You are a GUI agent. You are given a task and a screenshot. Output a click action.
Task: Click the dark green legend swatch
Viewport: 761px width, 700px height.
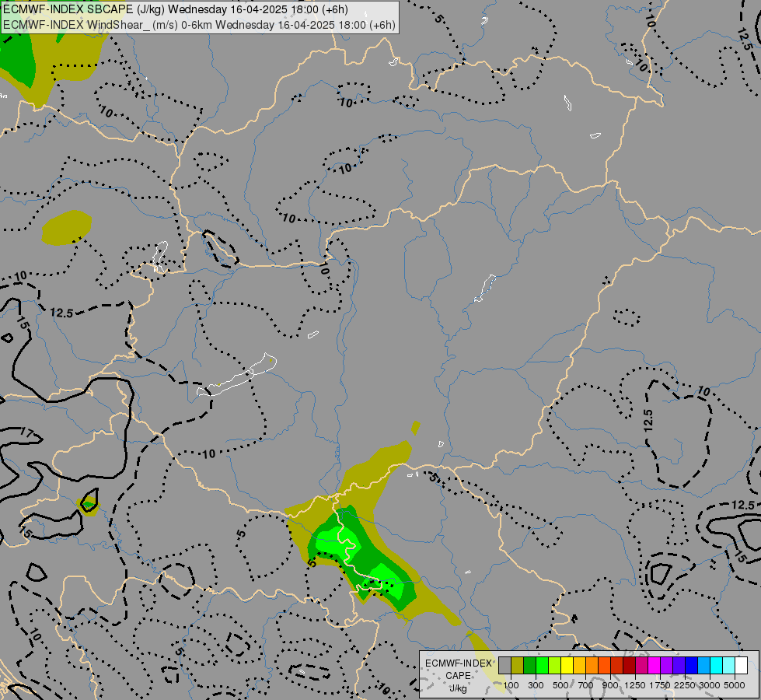[529, 666]
